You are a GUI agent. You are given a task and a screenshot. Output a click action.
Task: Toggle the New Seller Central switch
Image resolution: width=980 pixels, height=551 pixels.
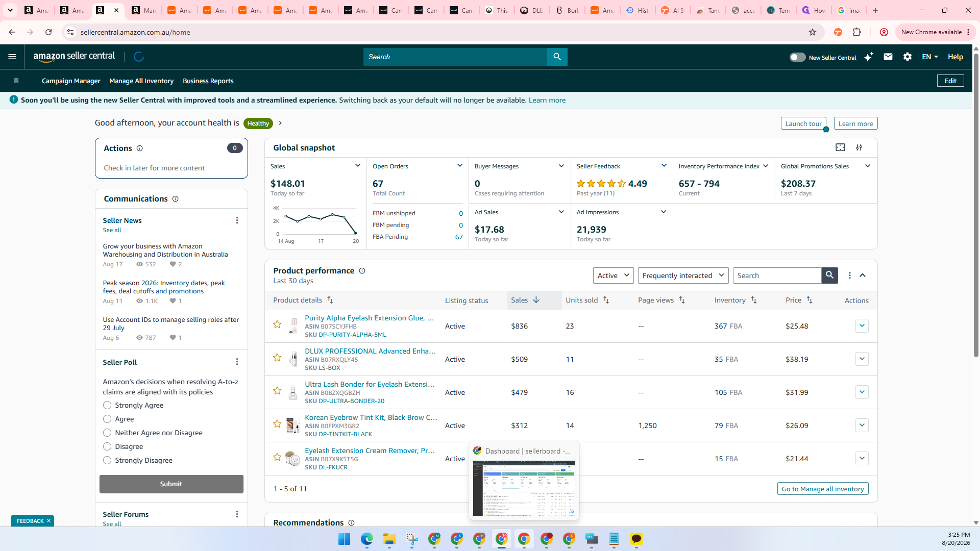pyautogui.click(x=797, y=57)
